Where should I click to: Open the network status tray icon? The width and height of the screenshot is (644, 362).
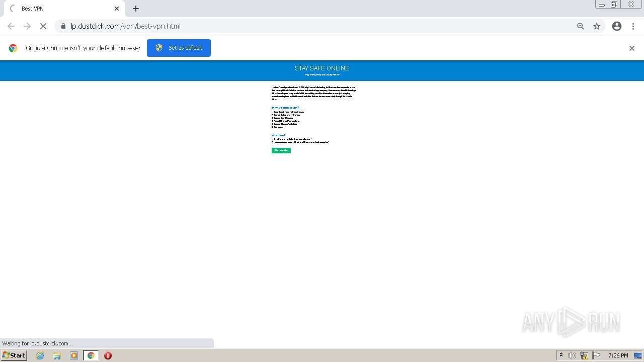[x=584, y=355]
